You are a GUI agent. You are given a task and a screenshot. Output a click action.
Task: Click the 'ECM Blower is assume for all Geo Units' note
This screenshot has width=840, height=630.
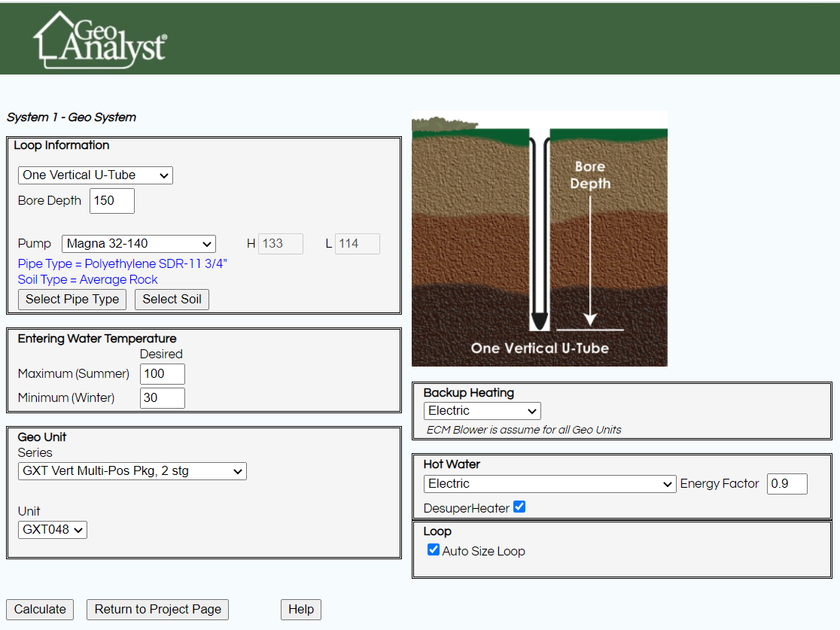point(524,430)
